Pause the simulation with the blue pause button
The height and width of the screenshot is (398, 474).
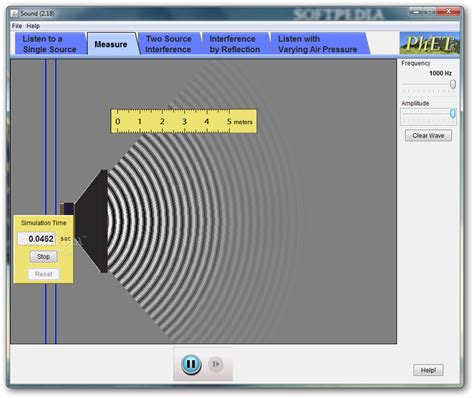(191, 364)
